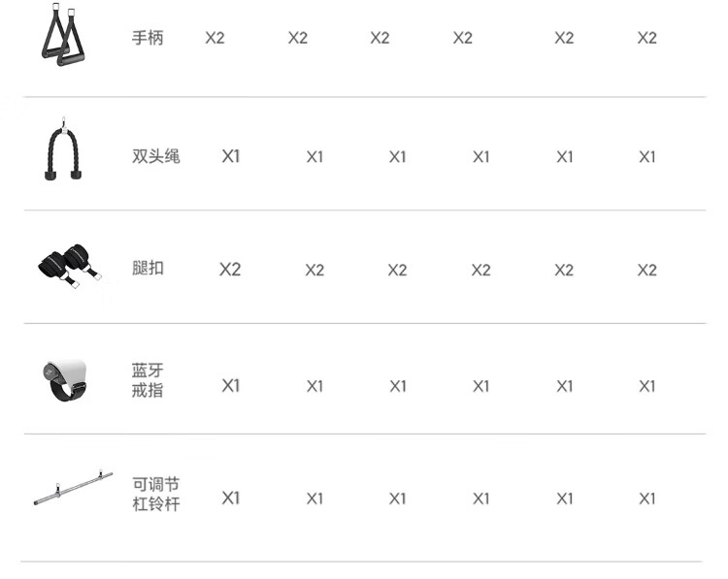Click the last X2 quantity in 手柄 row
Image resolution: width=728 pixels, height=579 pixels.
(x=646, y=38)
